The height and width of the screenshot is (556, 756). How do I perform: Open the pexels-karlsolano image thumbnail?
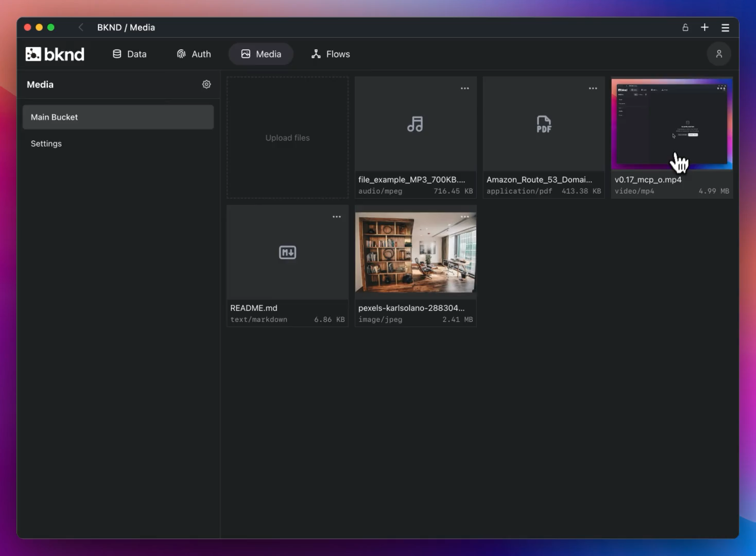click(x=416, y=252)
